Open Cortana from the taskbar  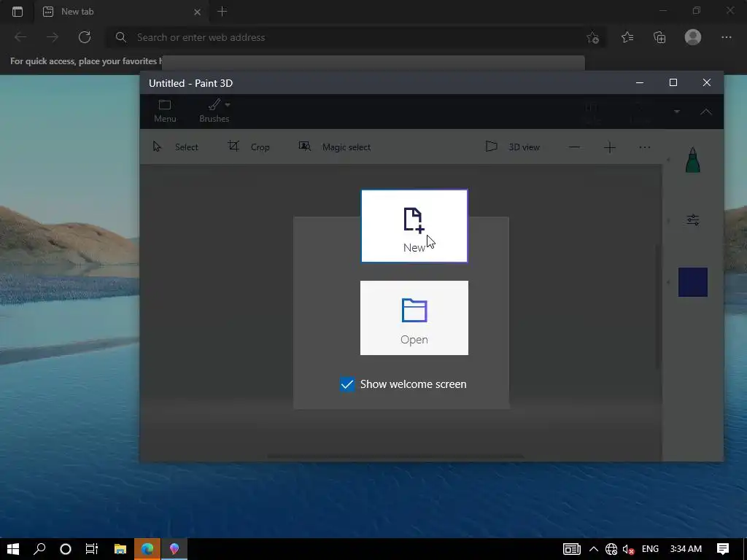(66, 549)
